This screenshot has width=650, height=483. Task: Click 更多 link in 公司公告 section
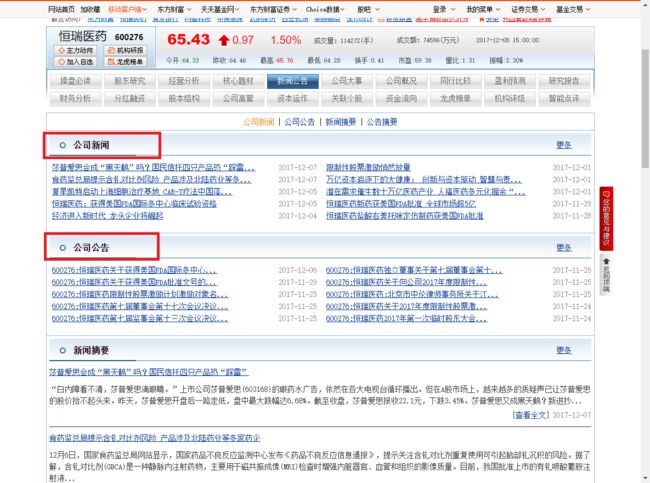click(564, 248)
